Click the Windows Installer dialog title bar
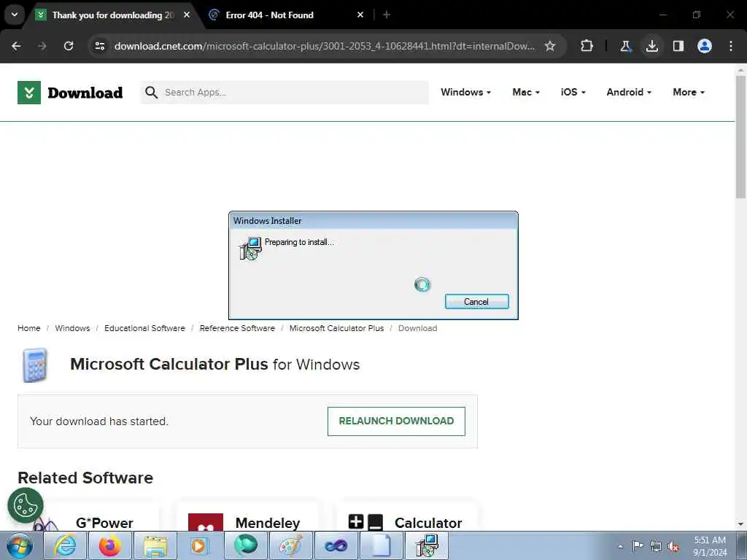This screenshot has width=747, height=560. [x=373, y=221]
